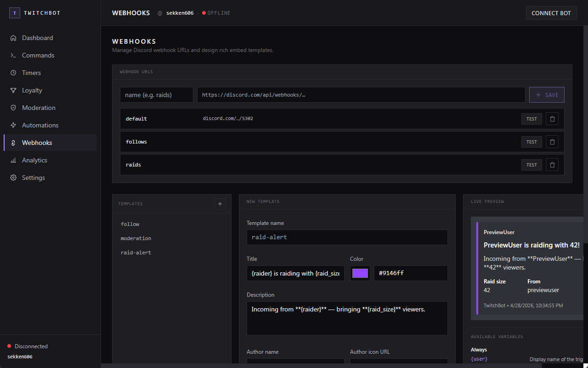Navigate to Timers
The height and width of the screenshot is (368, 588).
pos(50,73)
